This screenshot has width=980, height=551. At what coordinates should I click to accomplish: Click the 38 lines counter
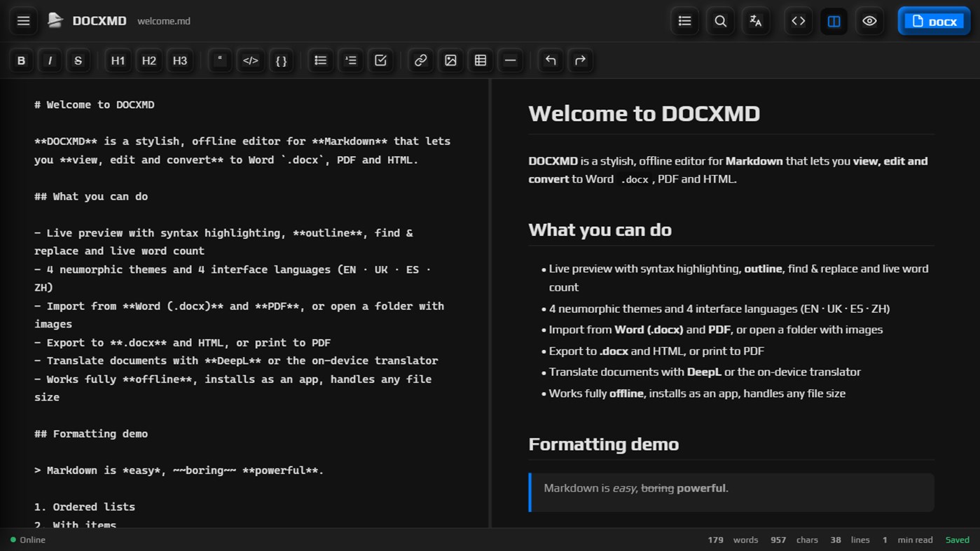pyautogui.click(x=850, y=540)
